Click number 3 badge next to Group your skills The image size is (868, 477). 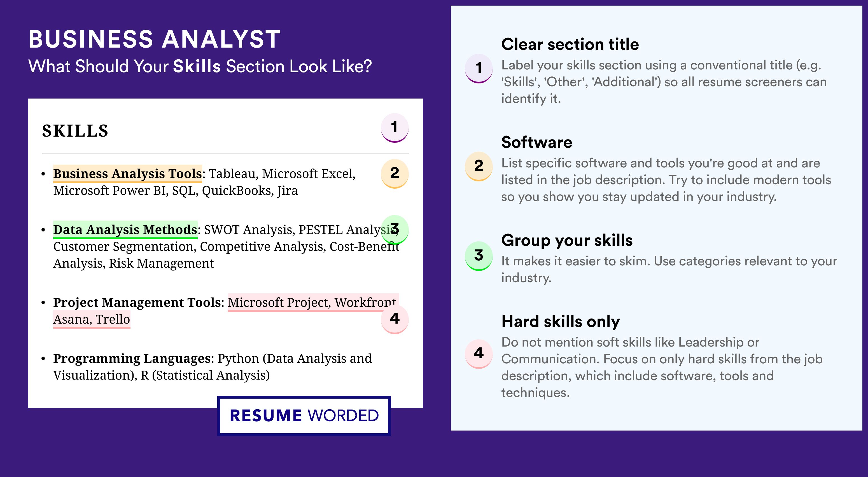pyautogui.click(x=479, y=256)
